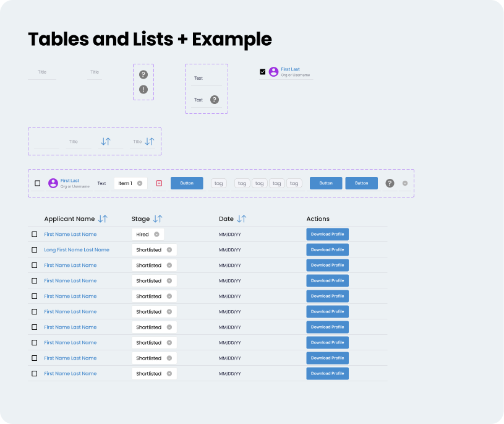The width and height of the screenshot is (504, 424).
Task: Click the exclamation alert icon below the help icon
Action: point(143,90)
